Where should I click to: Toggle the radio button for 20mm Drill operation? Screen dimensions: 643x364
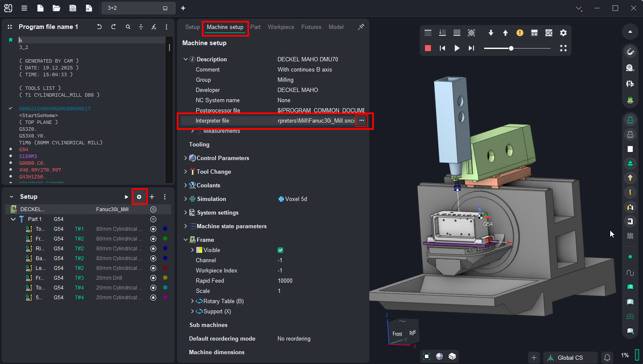point(153,278)
